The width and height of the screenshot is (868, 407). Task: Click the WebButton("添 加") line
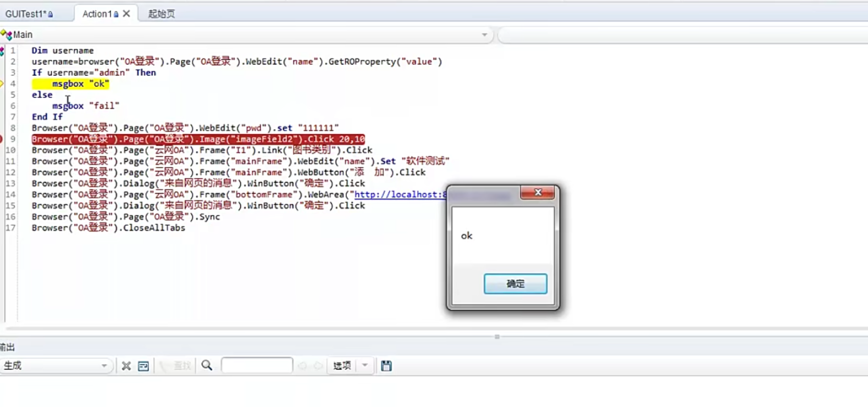[x=229, y=172]
